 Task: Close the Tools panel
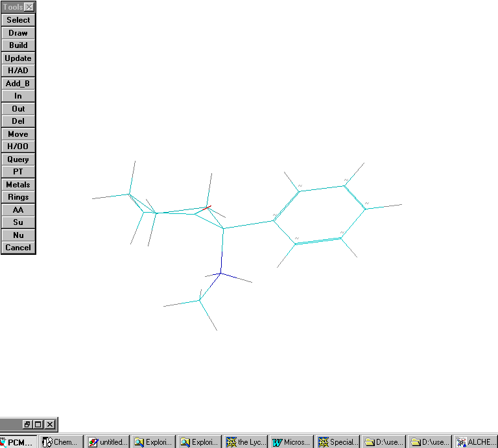coord(29,7)
